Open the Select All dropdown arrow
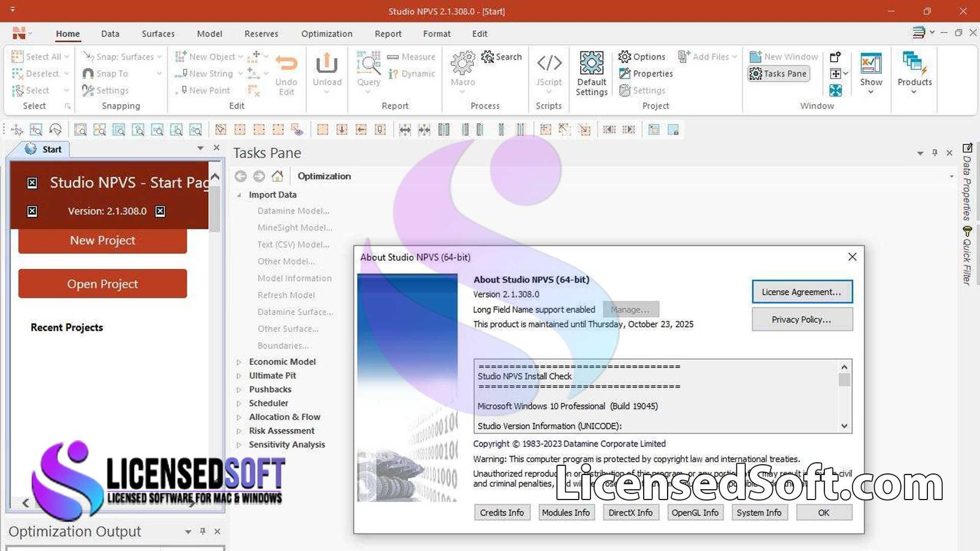Viewport: 980px width, 551px height. [x=67, y=57]
